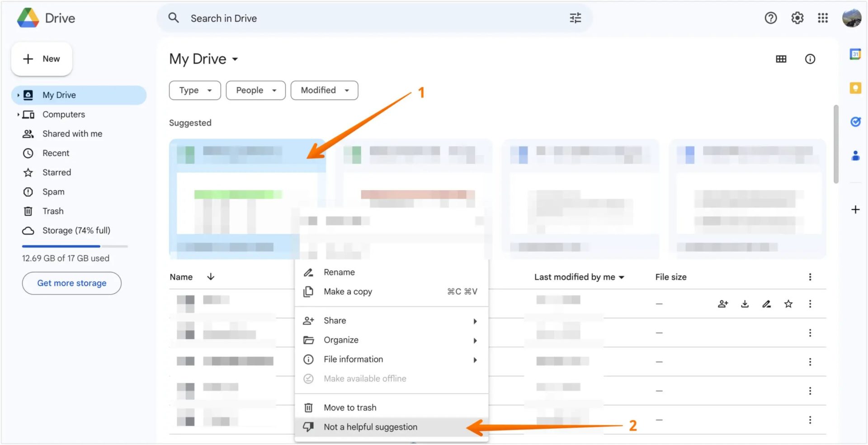Open the Type filter dropdown
The height and width of the screenshot is (445, 868).
click(x=194, y=90)
